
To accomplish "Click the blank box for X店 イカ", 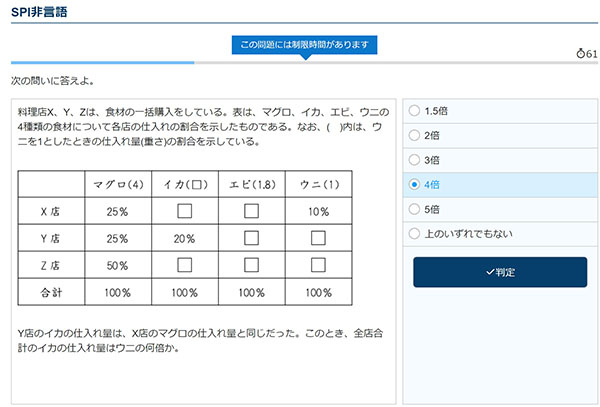I will (184, 211).
